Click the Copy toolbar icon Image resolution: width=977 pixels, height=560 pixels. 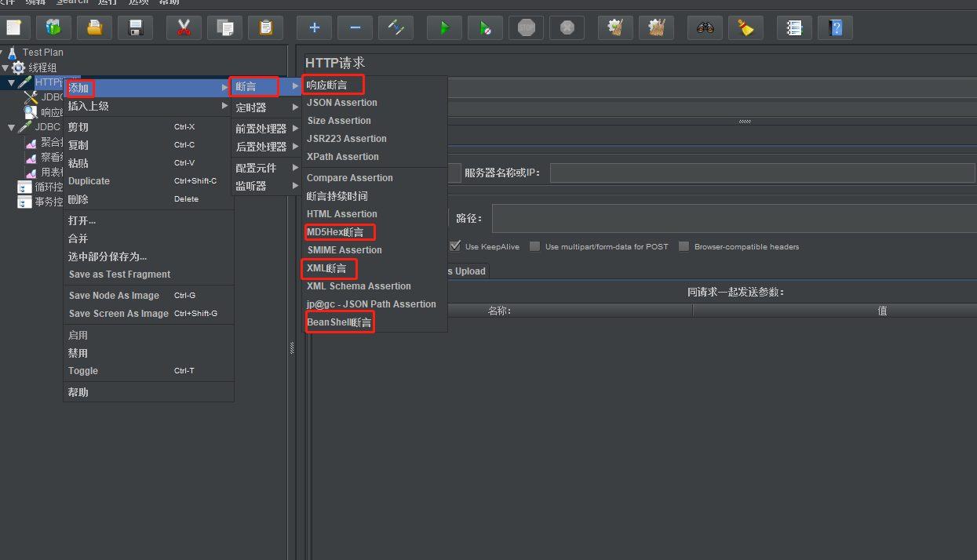(224, 27)
